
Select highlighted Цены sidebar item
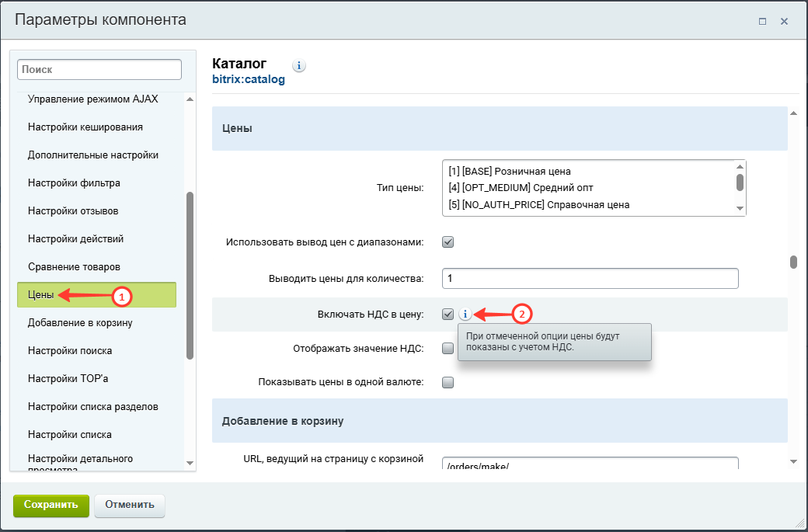(97, 294)
